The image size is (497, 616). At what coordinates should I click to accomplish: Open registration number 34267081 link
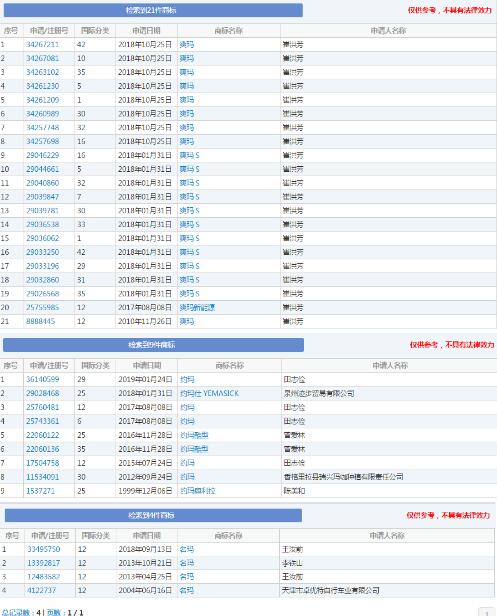pos(42,58)
